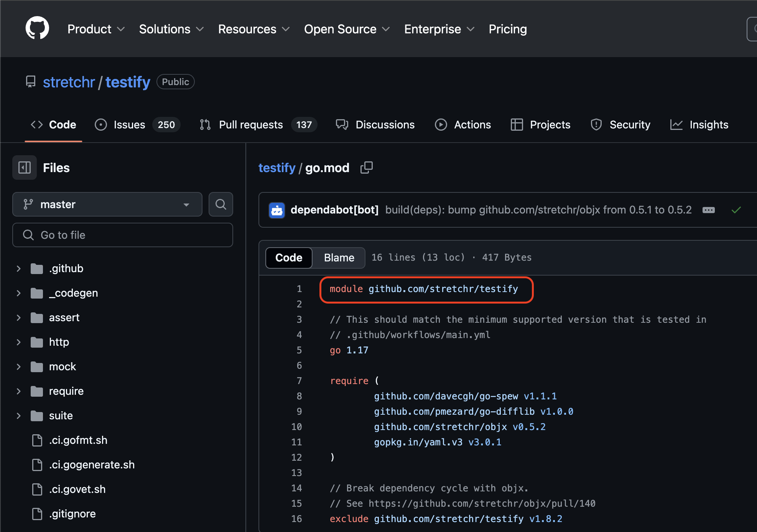Open the Resources navigation dropdown
Screen dimensions: 757x532
click(x=254, y=29)
